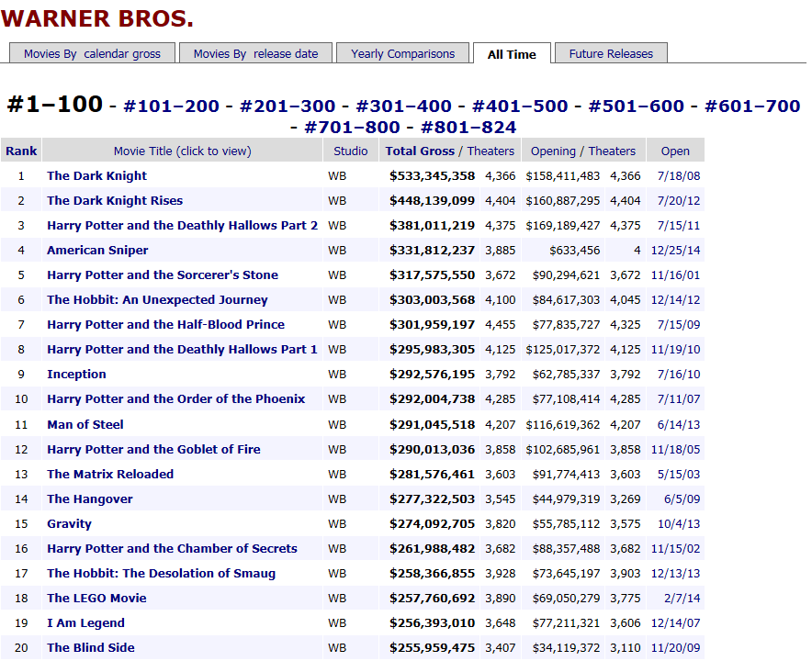The image size is (812, 661).
Task: Click the 6/5/09 open date
Action: click(682, 499)
